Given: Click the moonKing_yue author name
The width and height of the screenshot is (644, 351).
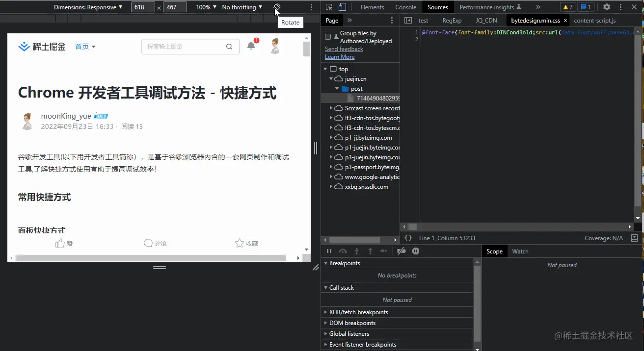Looking at the screenshot, I should coord(66,116).
